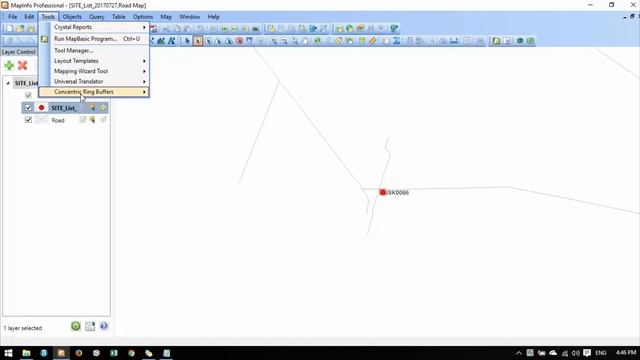This screenshot has height=360, width=640.
Task: Click the globe icon in the top toolbar
Action: [350, 29]
